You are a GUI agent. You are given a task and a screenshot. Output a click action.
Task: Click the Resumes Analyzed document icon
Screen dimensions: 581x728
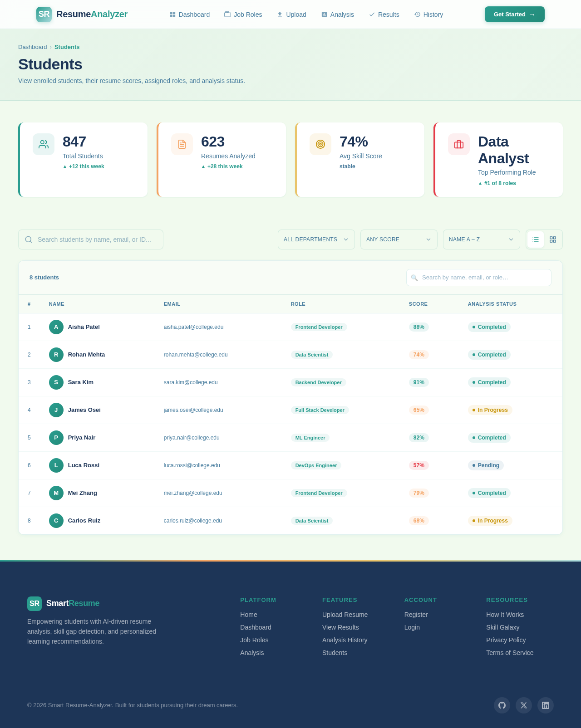(182, 144)
